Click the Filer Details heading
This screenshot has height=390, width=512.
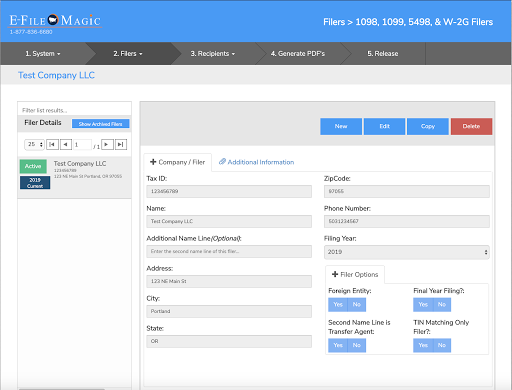tap(43, 123)
